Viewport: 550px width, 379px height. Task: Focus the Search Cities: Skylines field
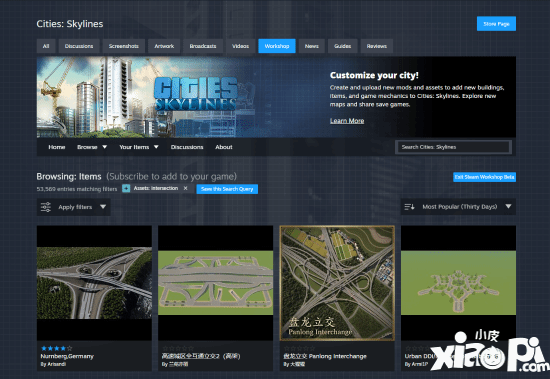tap(453, 147)
